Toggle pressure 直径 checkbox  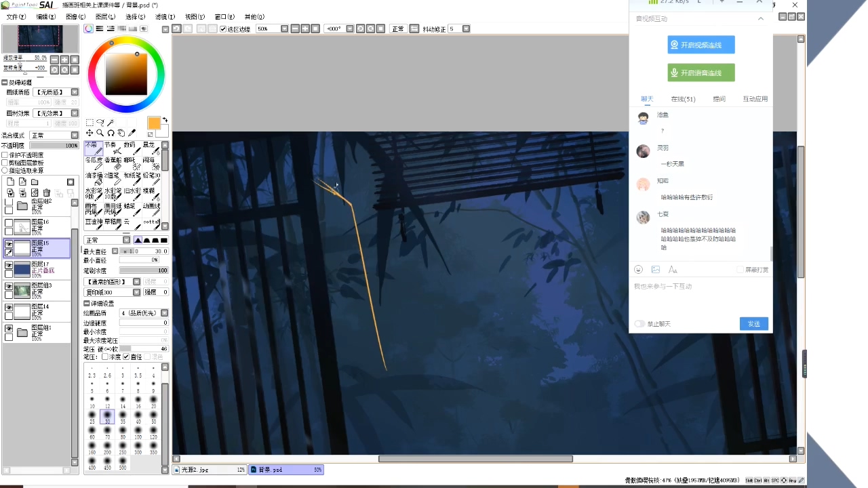pos(126,357)
